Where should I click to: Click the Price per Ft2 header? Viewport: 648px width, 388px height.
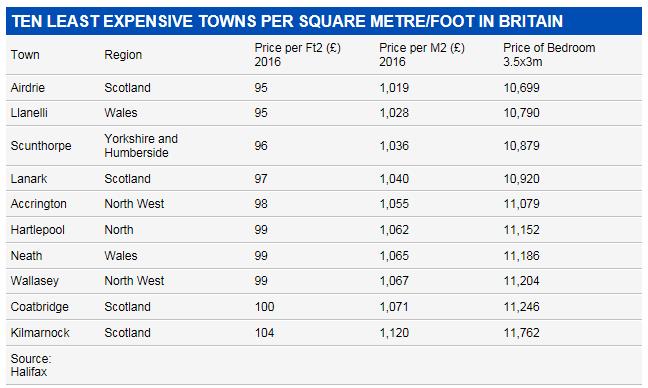pyautogui.click(x=298, y=55)
